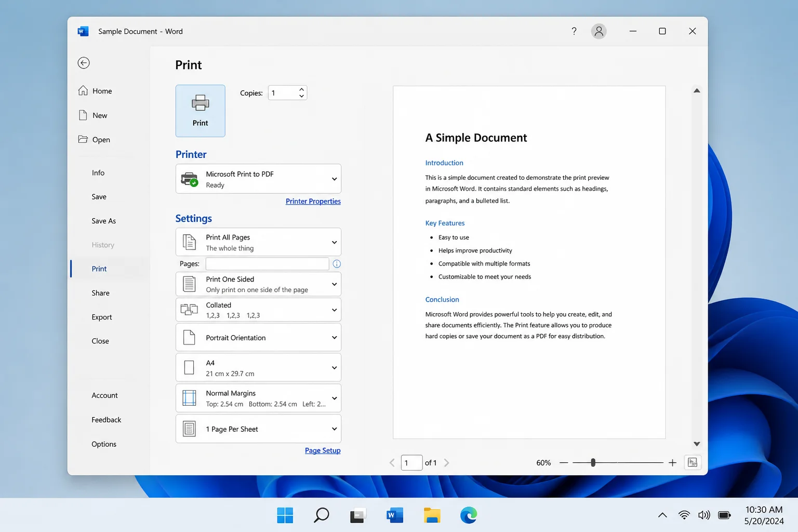The image size is (798, 532).
Task: Click the preview zoom slider handle
Action: [x=593, y=462]
